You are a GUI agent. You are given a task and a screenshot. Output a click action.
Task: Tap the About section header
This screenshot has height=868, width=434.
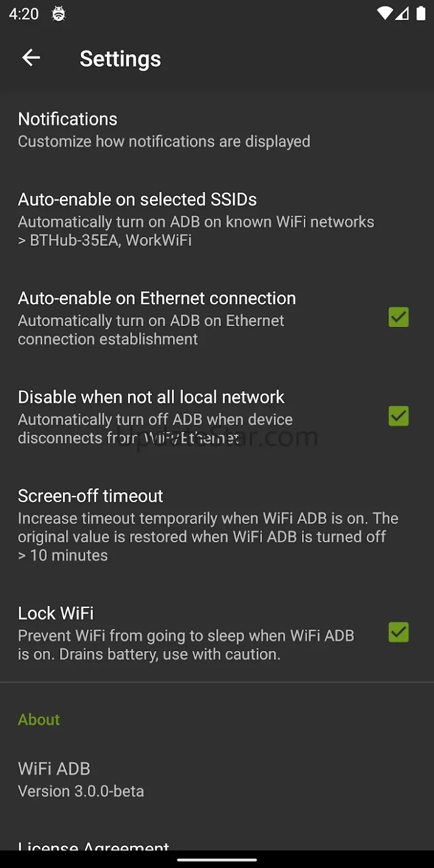click(x=39, y=719)
